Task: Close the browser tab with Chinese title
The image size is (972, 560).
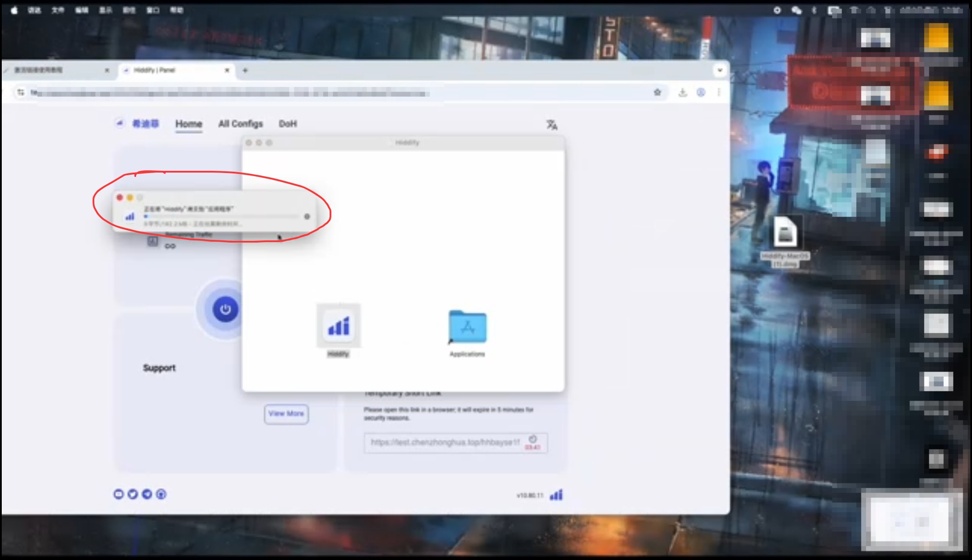Action: (x=107, y=70)
